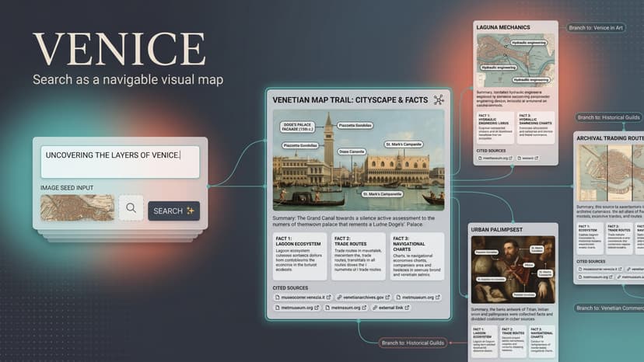Follow 'Branch to: Historical Guilds' chip below main card
644x362 pixels.
coord(413,343)
